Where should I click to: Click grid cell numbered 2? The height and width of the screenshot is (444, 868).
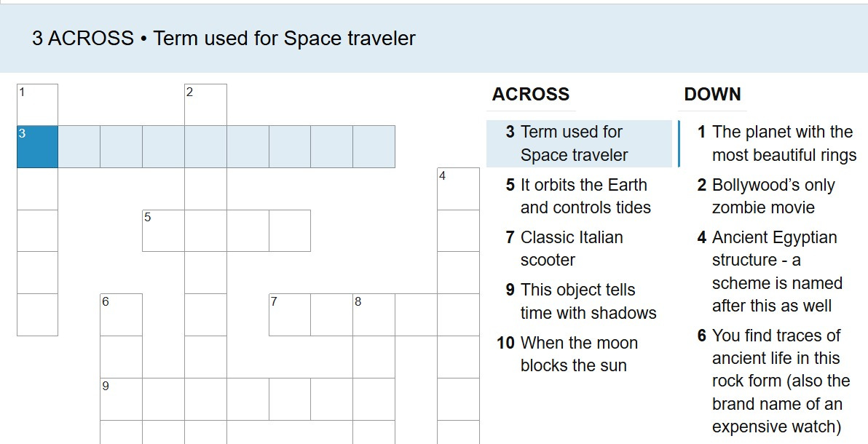tap(205, 105)
